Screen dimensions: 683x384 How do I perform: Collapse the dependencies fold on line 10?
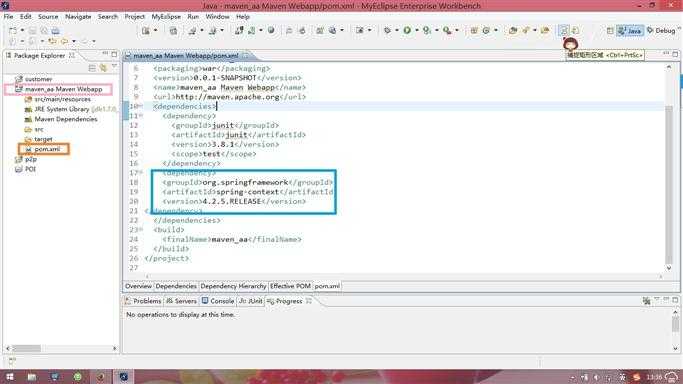pos(141,106)
